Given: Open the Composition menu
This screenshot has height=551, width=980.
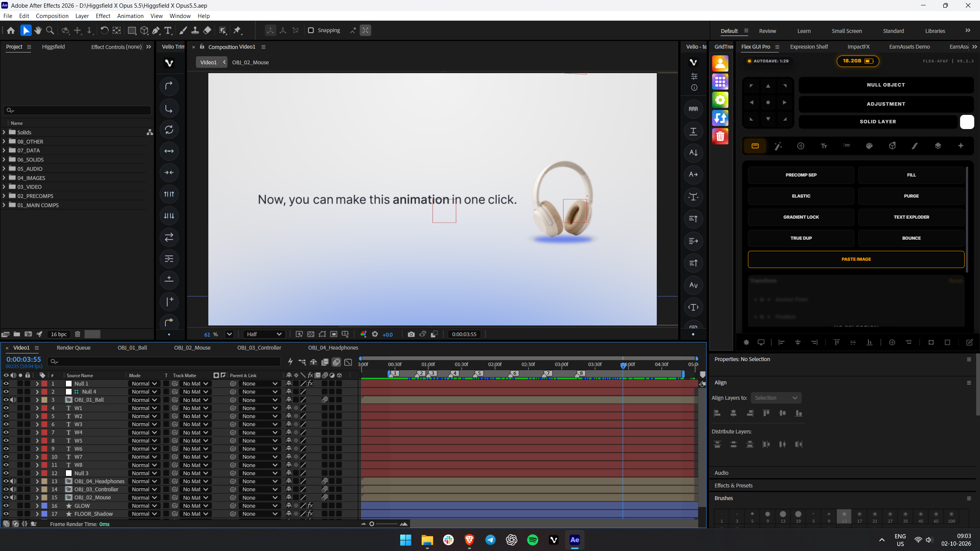Looking at the screenshot, I should tap(52, 16).
